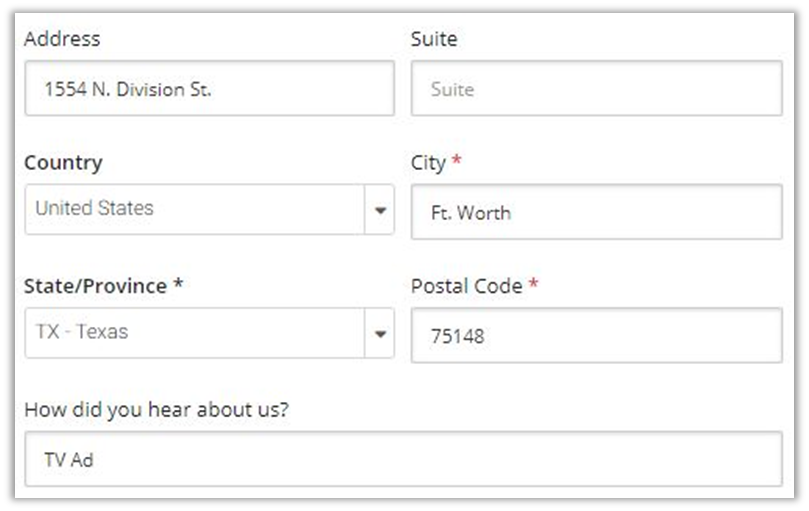Click the red asterisk beside City

[457, 162]
